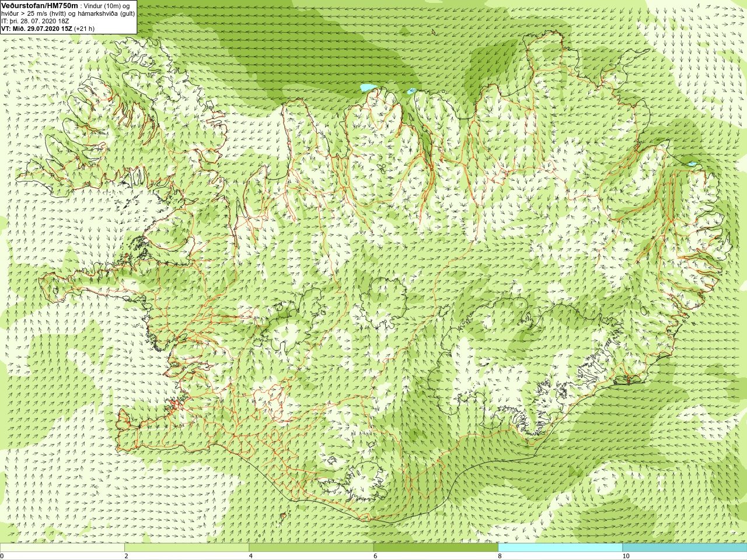Viewport: 747px width, 560px height.
Task: Click the 6–8 dark green legend segment
Action: click(x=435, y=548)
